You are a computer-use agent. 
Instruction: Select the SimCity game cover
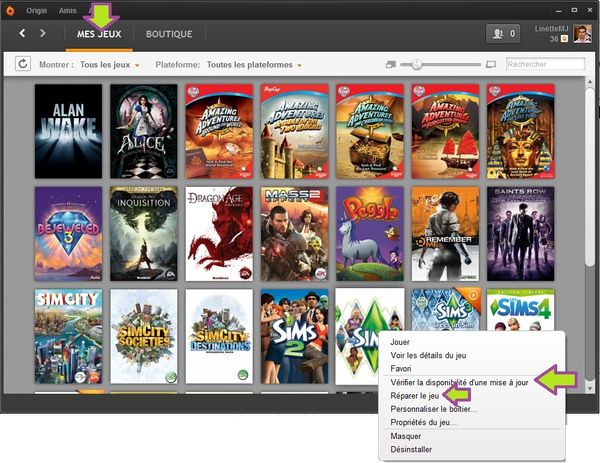[x=68, y=336]
